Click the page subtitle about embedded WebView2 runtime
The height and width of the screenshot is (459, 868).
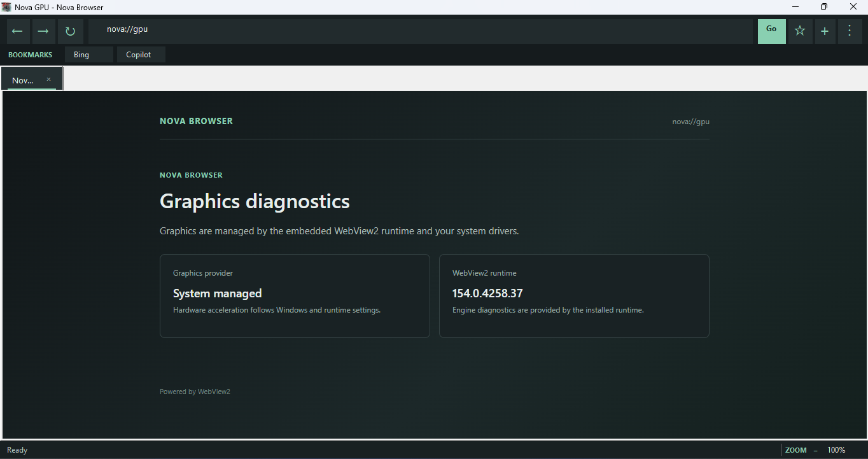tap(339, 231)
